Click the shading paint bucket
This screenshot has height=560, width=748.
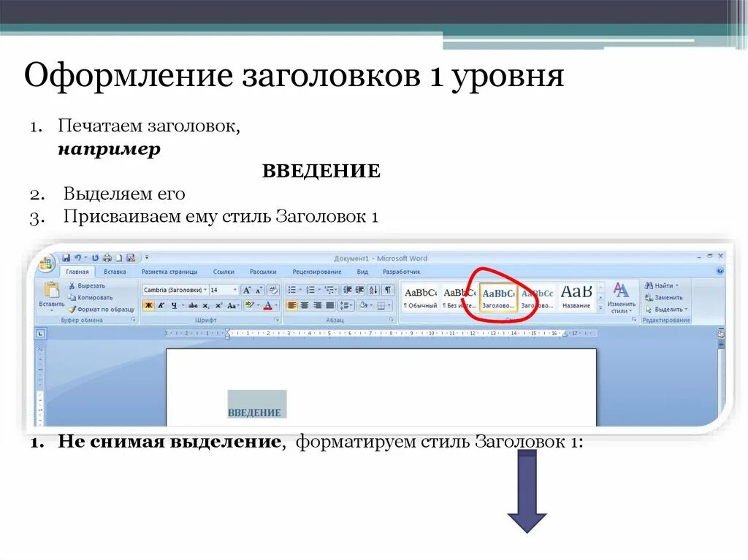(x=363, y=305)
